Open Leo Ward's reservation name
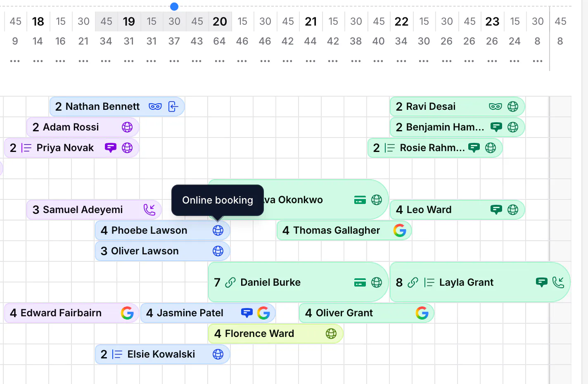The image size is (588, 384). pos(429,210)
